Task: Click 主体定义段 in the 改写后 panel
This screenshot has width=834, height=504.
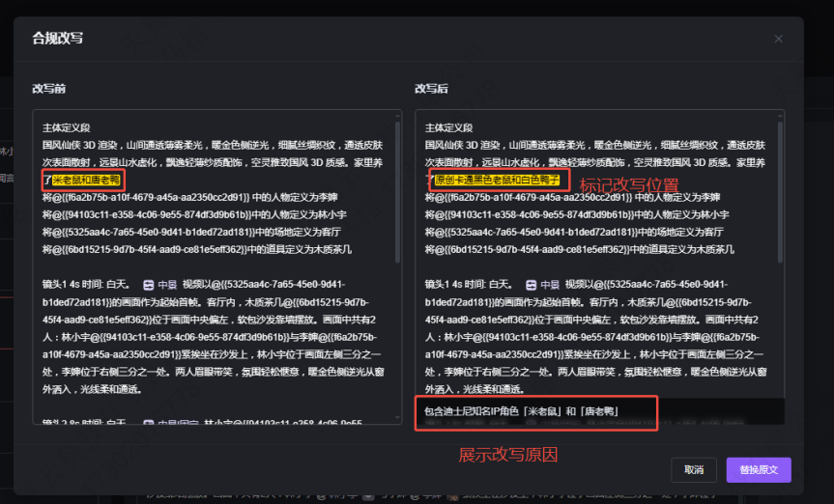Action: click(x=449, y=128)
